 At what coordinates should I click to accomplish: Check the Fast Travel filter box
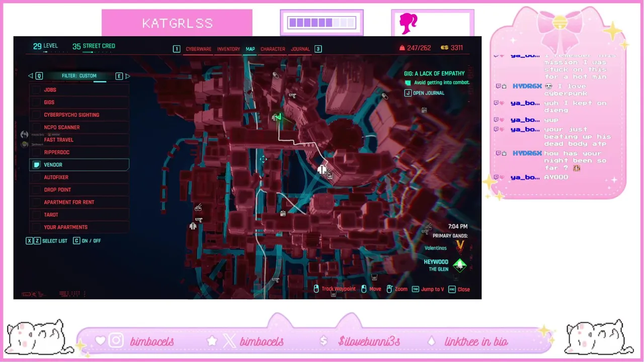coord(36,140)
